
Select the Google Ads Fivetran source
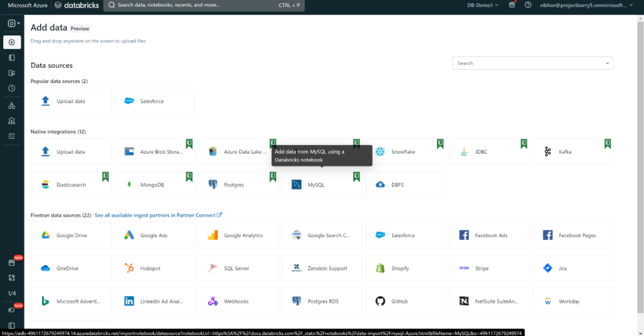pyautogui.click(x=155, y=235)
